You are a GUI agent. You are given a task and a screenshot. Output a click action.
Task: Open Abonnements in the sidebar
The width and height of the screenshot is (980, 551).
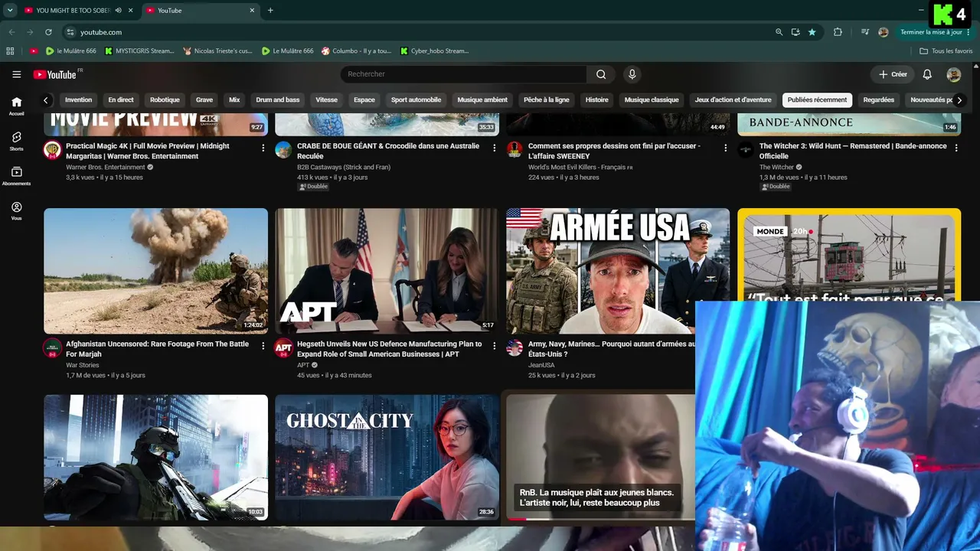coord(16,176)
